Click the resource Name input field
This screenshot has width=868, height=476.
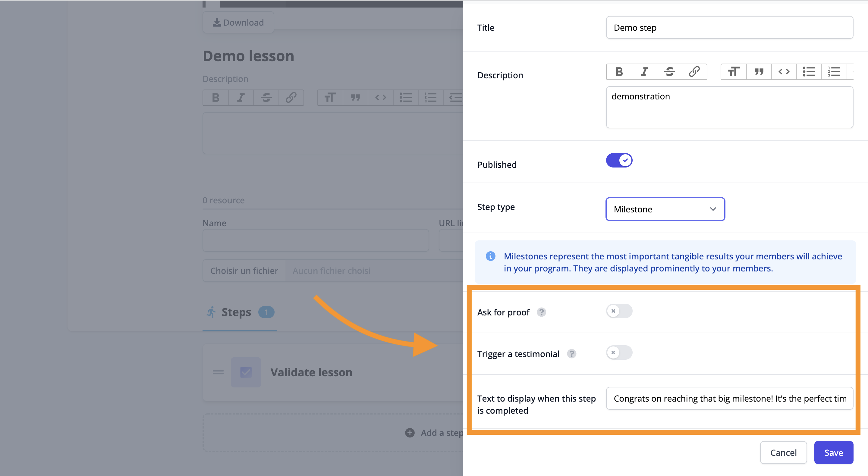pyautogui.click(x=316, y=240)
